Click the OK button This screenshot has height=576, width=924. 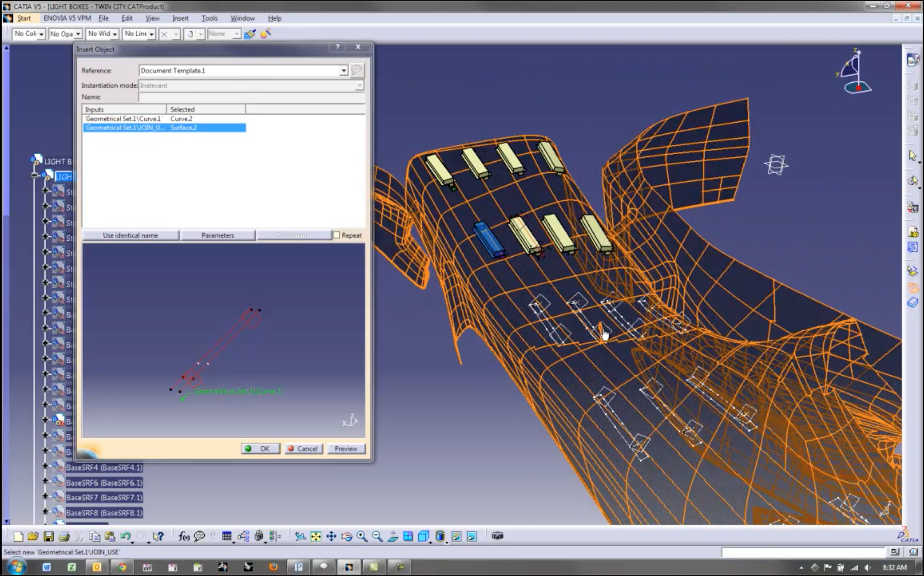pyautogui.click(x=261, y=449)
